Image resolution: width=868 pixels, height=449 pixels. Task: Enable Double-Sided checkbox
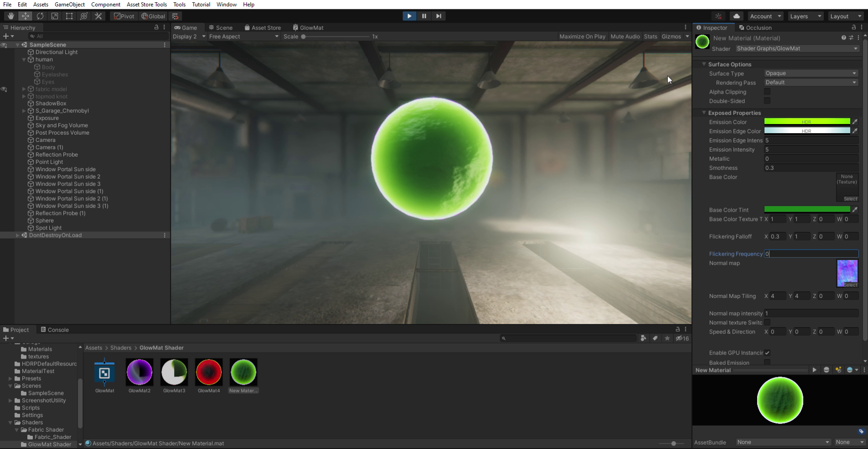[767, 101]
